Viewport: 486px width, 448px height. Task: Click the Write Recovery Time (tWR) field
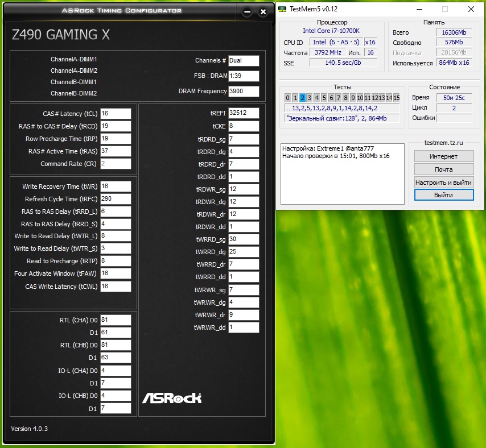(x=116, y=186)
